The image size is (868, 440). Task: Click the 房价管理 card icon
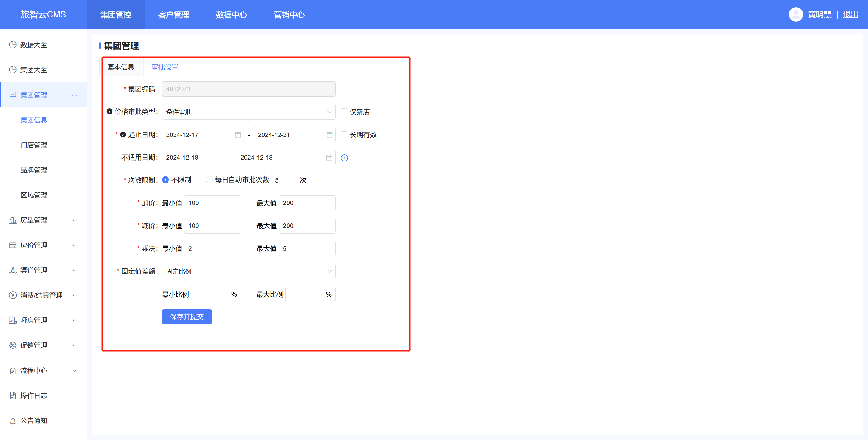click(x=13, y=245)
